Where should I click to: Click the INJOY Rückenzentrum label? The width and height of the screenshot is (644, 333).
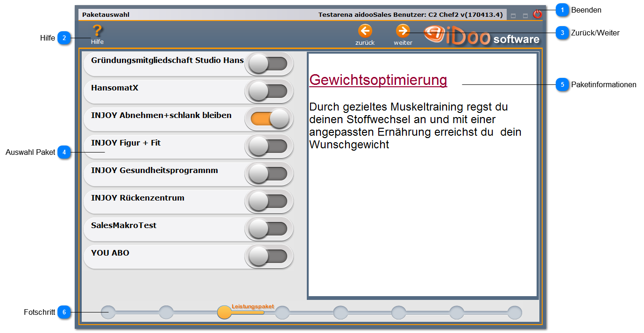[x=138, y=198]
